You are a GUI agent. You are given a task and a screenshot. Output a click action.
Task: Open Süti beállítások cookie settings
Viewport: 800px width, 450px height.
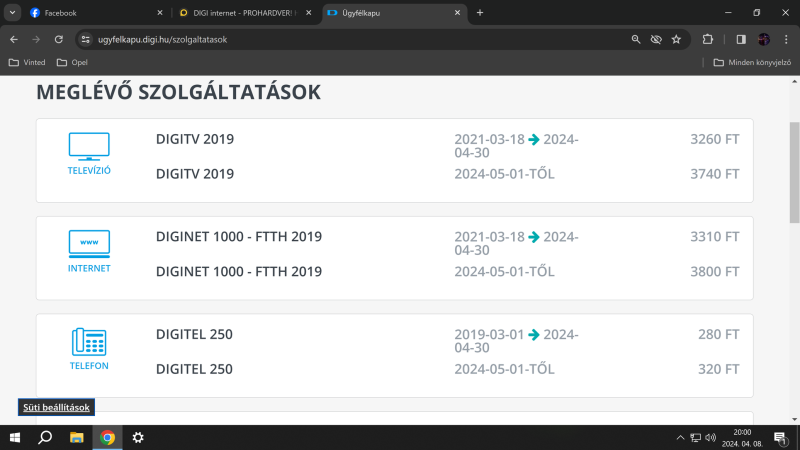(56, 407)
